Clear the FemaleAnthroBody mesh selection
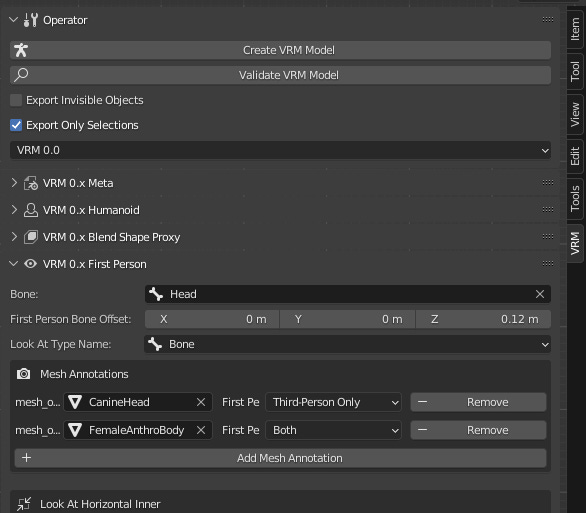Screen dimensions: 586x513 201,430
